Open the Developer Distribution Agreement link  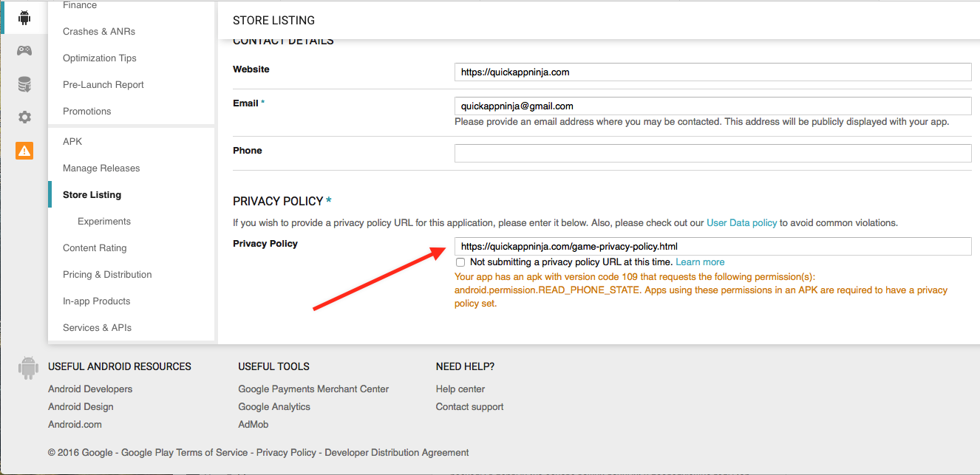click(397, 453)
